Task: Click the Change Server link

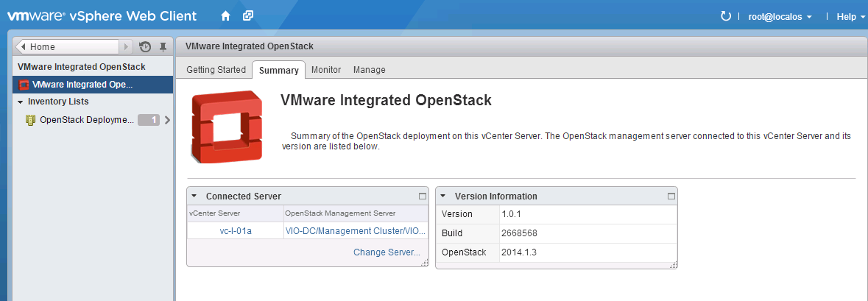Action: pos(387,252)
